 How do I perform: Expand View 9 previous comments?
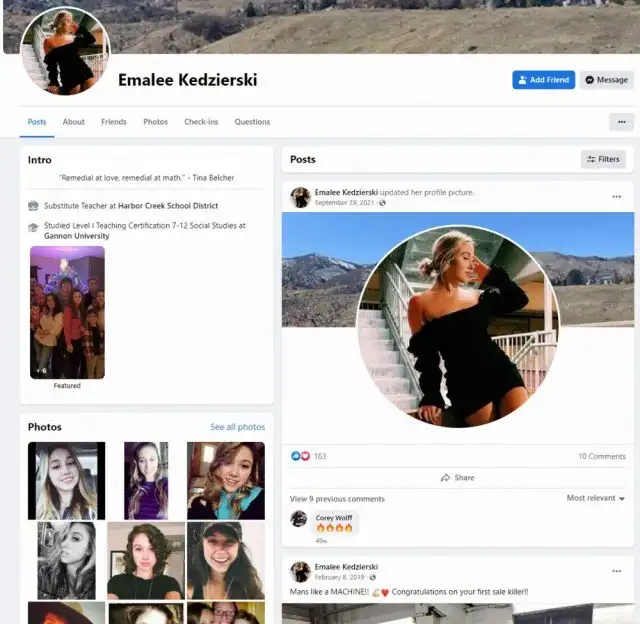click(337, 498)
